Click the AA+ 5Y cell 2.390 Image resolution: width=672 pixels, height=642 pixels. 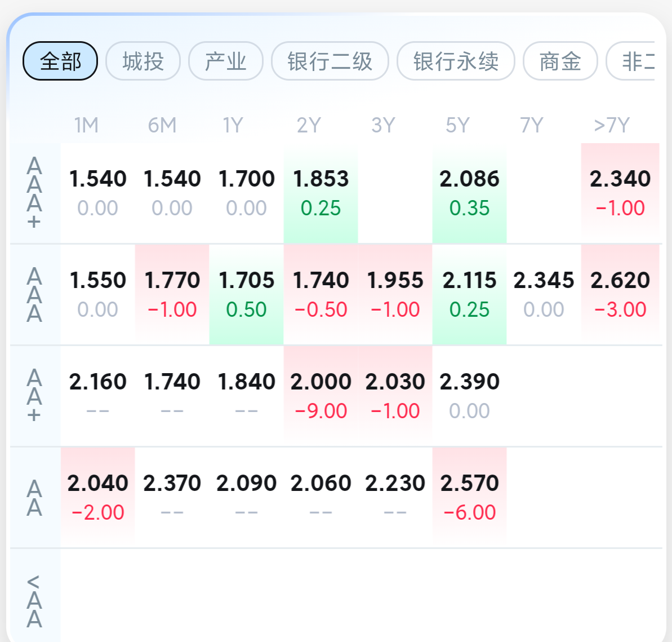tap(469, 396)
